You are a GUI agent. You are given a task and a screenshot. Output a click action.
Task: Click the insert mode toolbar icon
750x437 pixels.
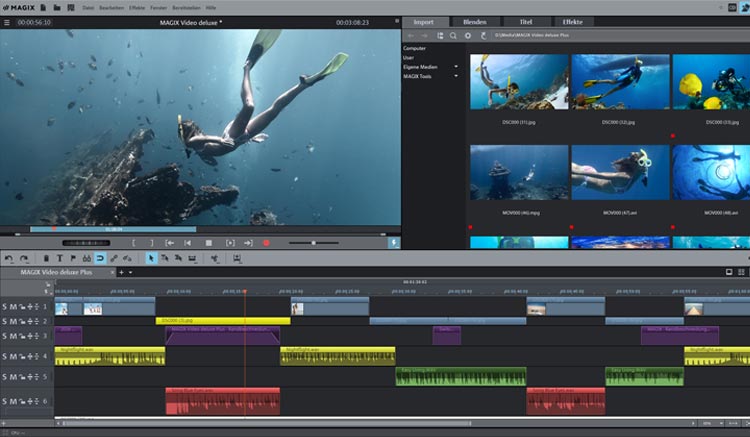pos(192,258)
